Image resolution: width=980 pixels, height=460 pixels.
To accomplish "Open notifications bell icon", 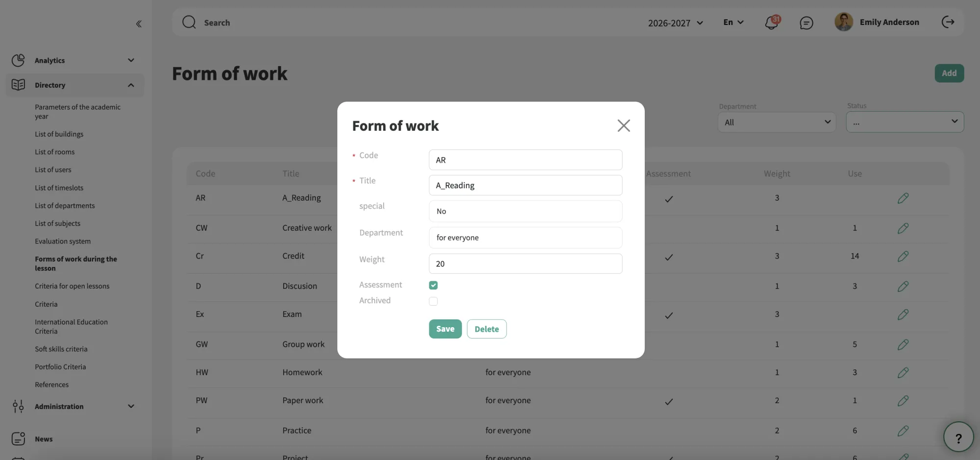I will point(772,23).
